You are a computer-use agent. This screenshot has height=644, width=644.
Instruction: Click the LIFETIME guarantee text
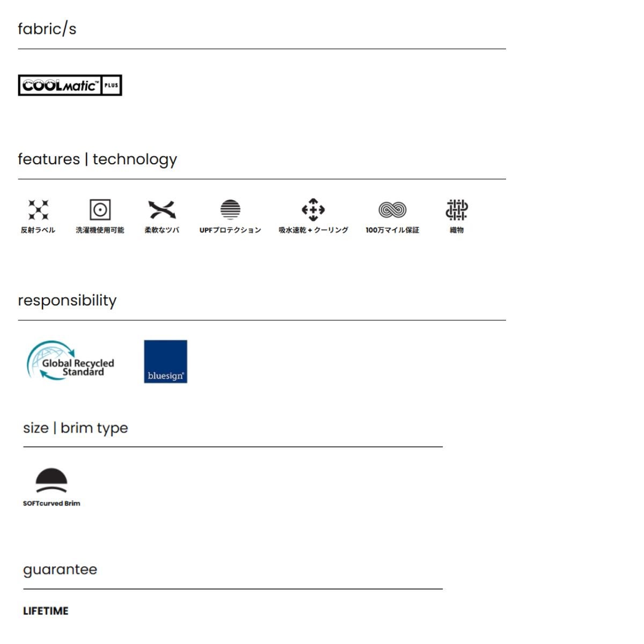tap(46, 611)
